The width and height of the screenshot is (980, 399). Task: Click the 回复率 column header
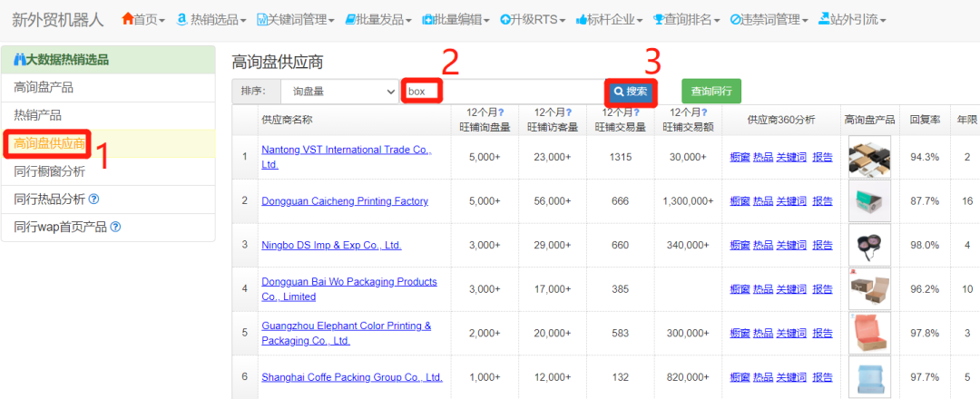point(925,120)
